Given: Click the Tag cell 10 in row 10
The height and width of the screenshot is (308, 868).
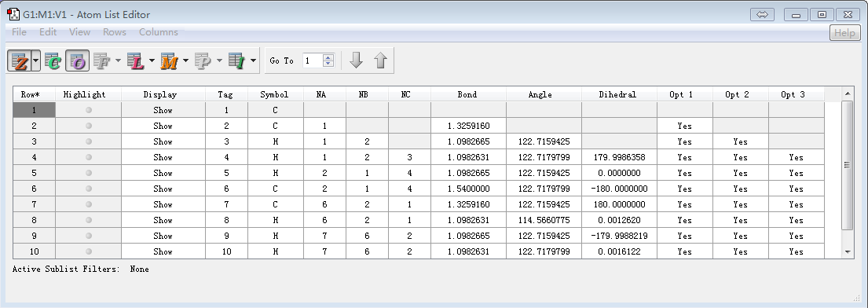Looking at the screenshot, I should (x=226, y=251).
